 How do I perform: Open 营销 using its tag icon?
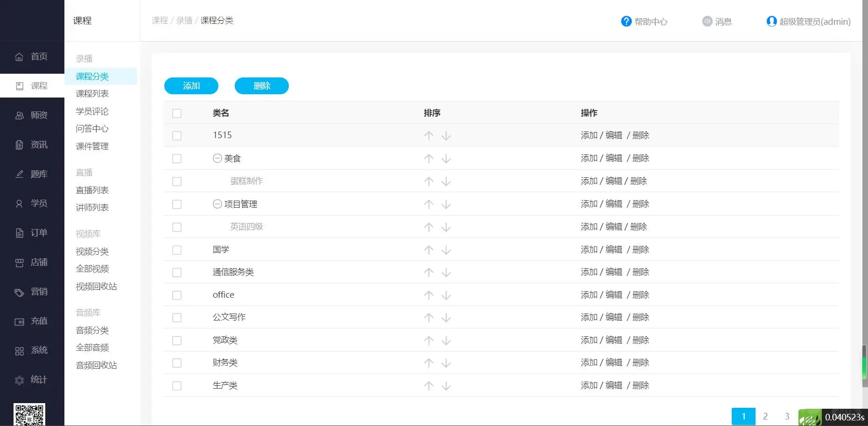[x=19, y=292]
